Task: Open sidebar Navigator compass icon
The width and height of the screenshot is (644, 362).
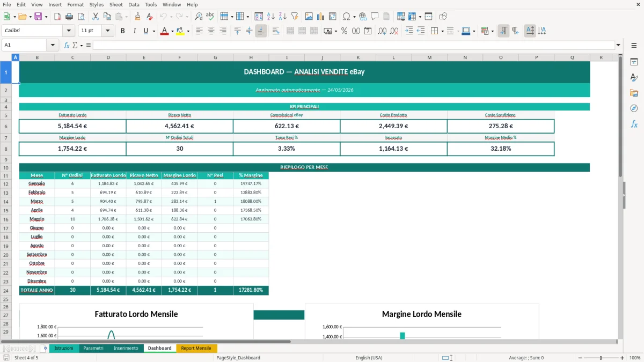Action: [x=634, y=109]
